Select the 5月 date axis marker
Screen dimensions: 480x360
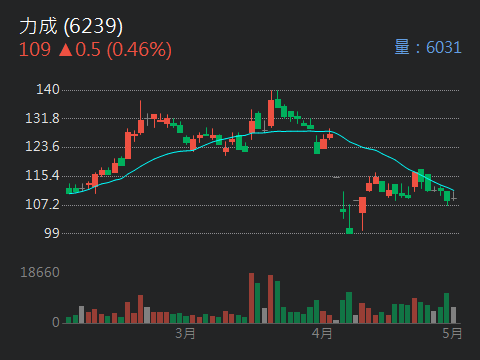452,333
